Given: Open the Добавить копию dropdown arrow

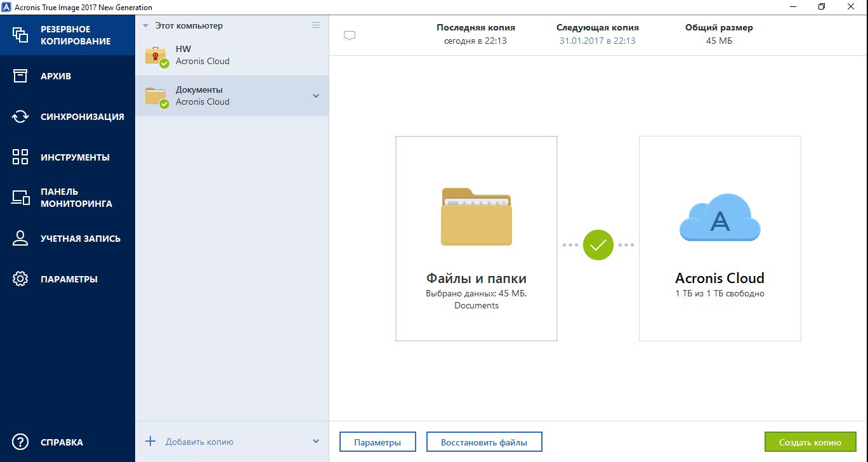Looking at the screenshot, I should (316, 442).
